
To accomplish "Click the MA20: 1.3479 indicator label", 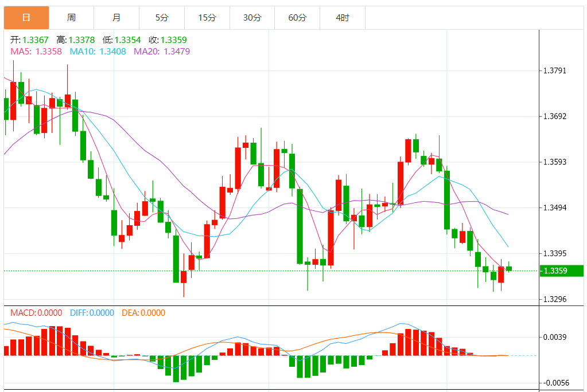I will (x=162, y=52).
